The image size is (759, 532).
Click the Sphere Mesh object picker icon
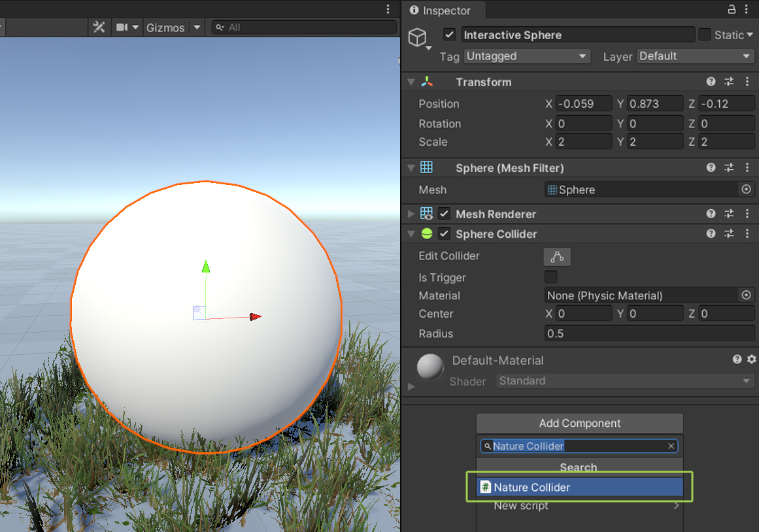coord(746,190)
